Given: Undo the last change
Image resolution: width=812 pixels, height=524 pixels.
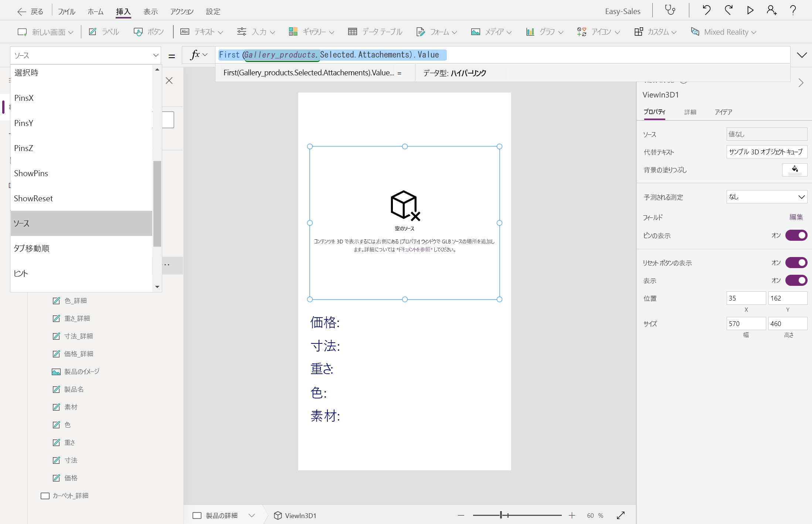Looking at the screenshot, I should pyautogui.click(x=706, y=10).
